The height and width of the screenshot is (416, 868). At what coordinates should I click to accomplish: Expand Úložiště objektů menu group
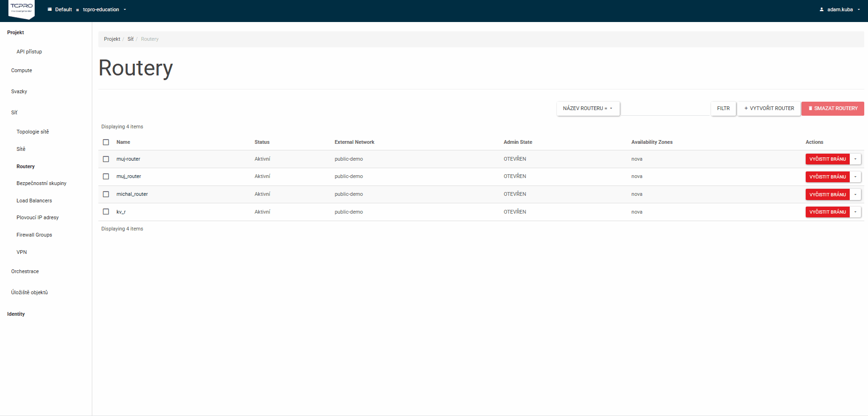tap(30, 292)
